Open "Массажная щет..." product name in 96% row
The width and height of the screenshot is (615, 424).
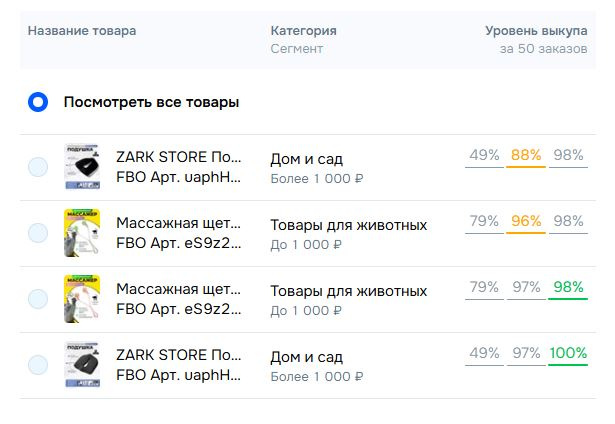click(x=179, y=223)
